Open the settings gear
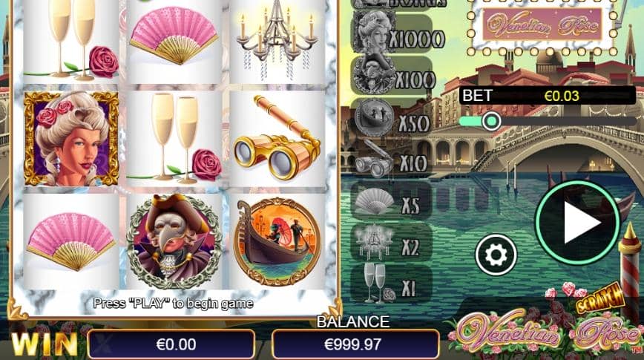Screen dimensions: 644x360 coord(496,255)
